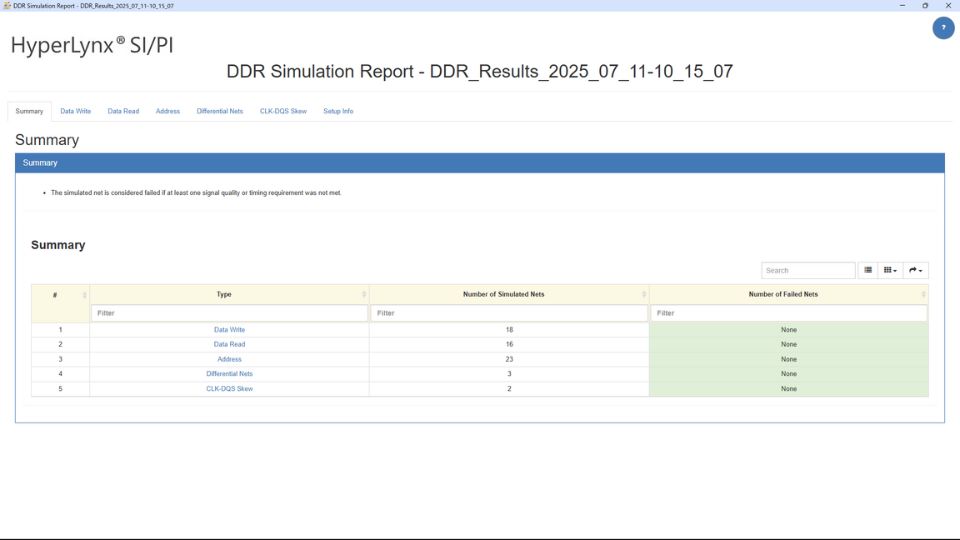The width and height of the screenshot is (960, 540).
Task: Open the Address link in table
Action: (x=229, y=359)
